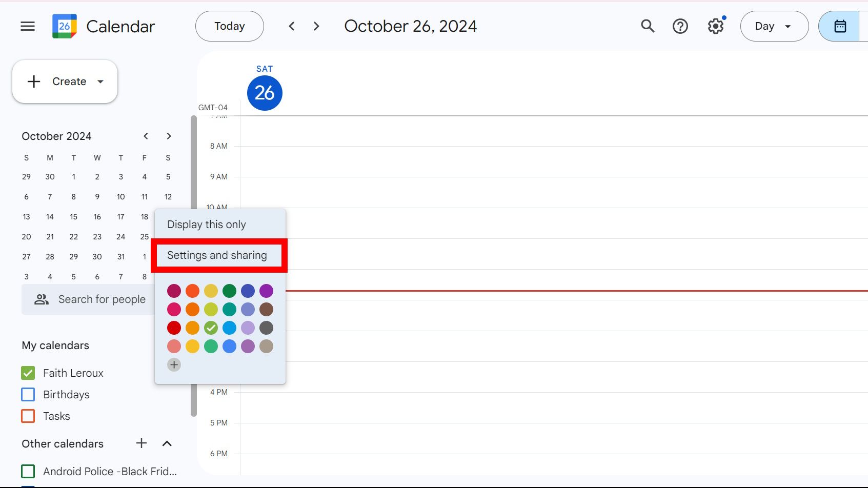This screenshot has width=868, height=488.
Task: Click the people icon in search box
Action: point(42,299)
